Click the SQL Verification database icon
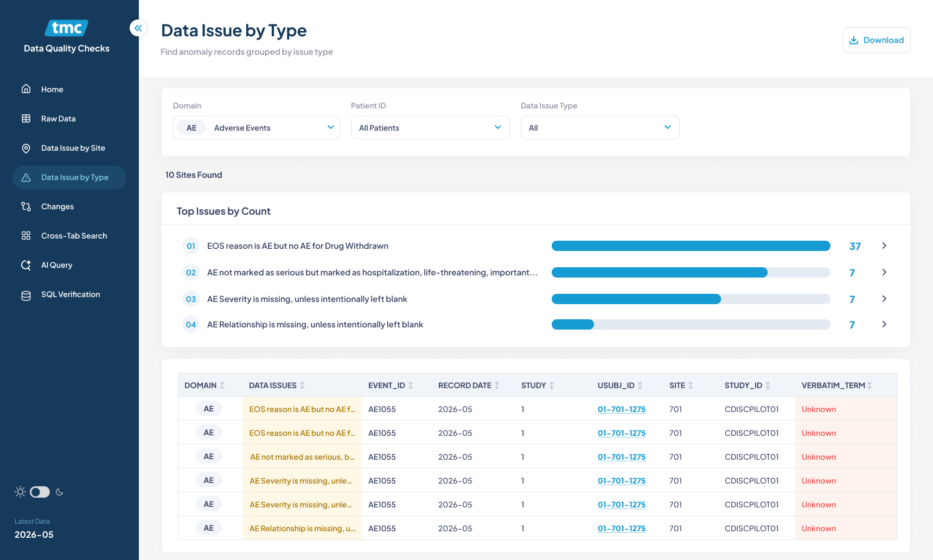Viewport: 933px width, 560px height. point(26,295)
